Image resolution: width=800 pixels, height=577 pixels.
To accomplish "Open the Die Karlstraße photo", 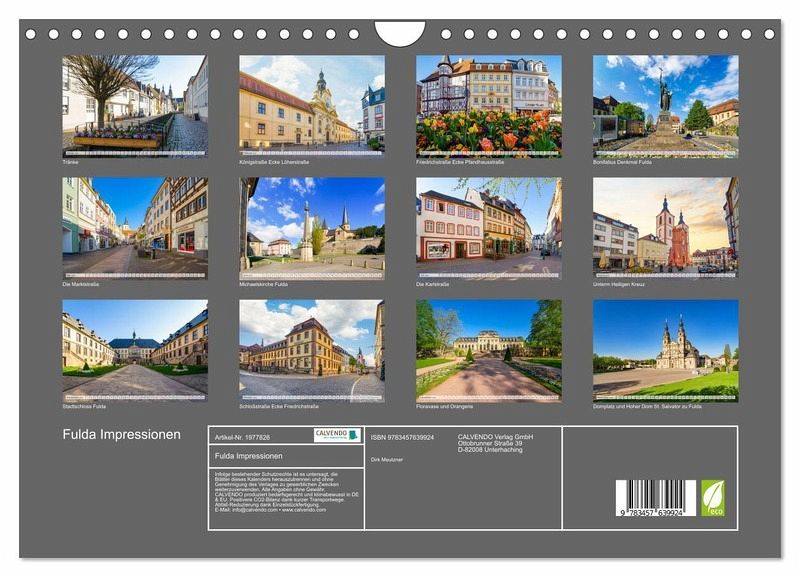I will click(x=489, y=228).
